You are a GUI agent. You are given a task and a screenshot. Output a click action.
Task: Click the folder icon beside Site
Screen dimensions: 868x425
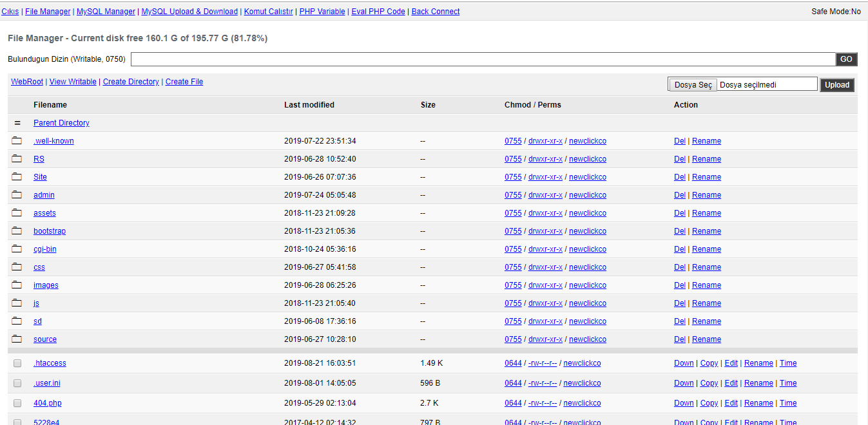(x=17, y=177)
